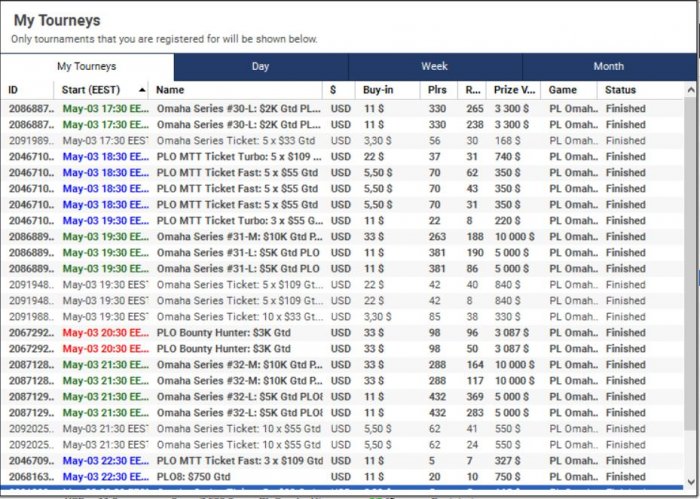Select Omaha Series #32-M row ranked 117
700x499 pixels.
click(x=342, y=381)
